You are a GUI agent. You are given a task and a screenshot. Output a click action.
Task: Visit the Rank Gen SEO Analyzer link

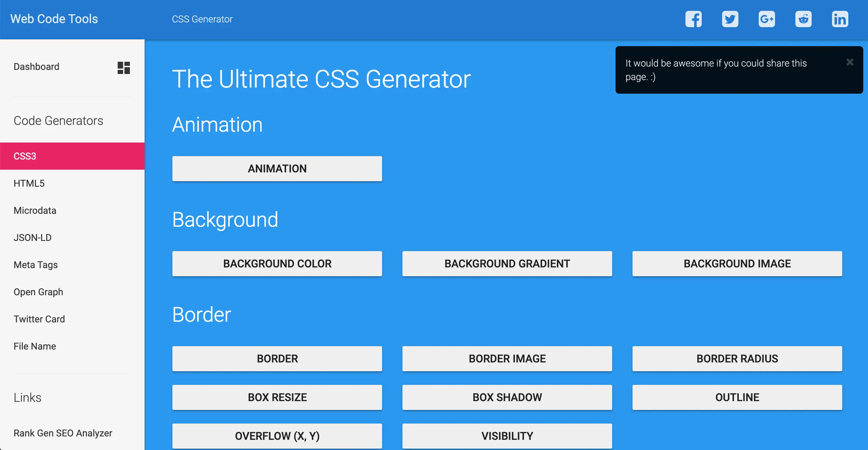coord(63,433)
